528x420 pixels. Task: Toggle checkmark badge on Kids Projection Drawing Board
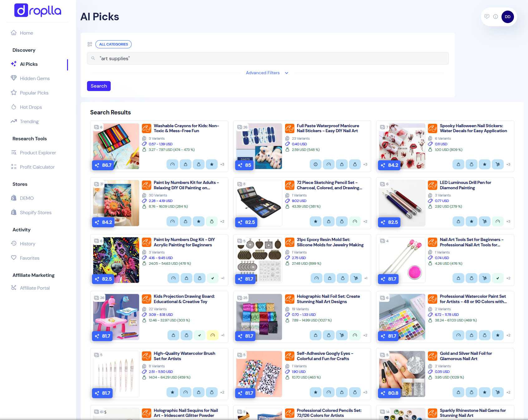click(x=200, y=335)
